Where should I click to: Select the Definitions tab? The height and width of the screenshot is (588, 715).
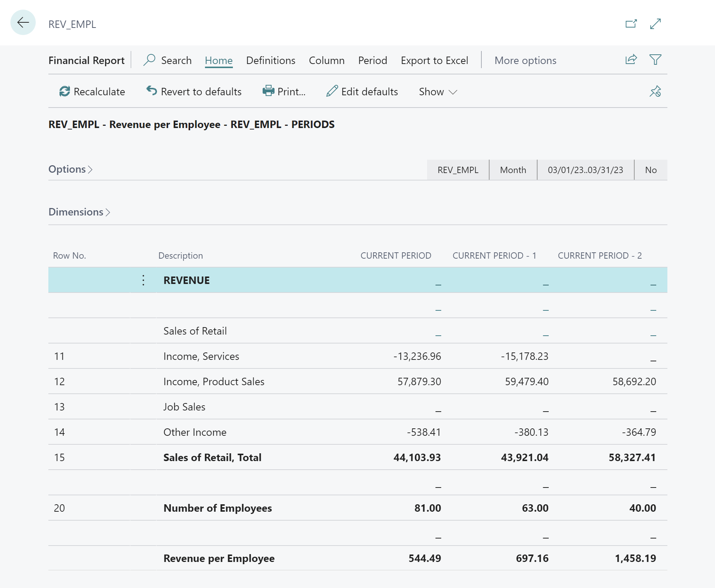tap(270, 60)
